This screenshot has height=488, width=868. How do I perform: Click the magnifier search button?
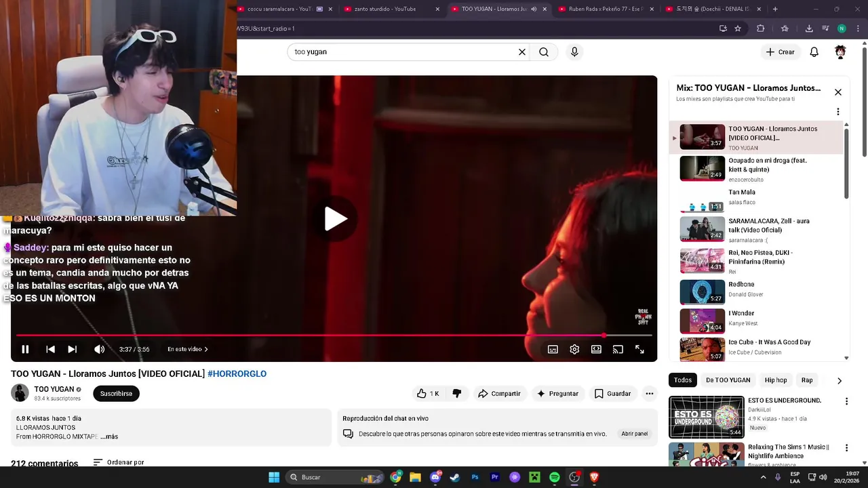coord(544,52)
